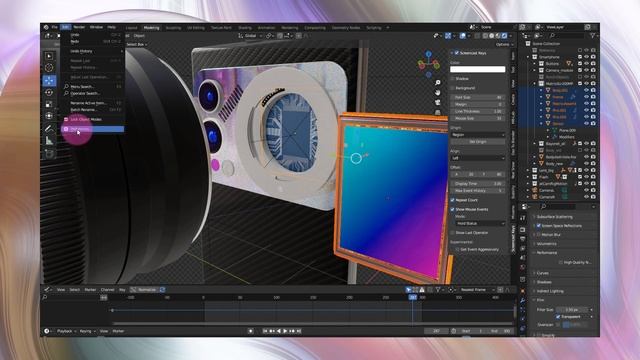The width and height of the screenshot is (640, 360).
Task: Open the File menu
Action: (55, 27)
